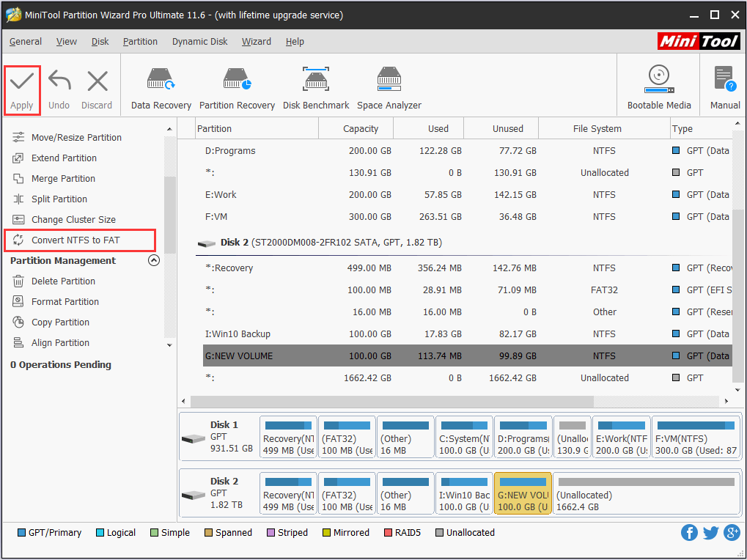747x560 pixels.
Task: Sort by the File System column header
Action: (x=604, y=128)
